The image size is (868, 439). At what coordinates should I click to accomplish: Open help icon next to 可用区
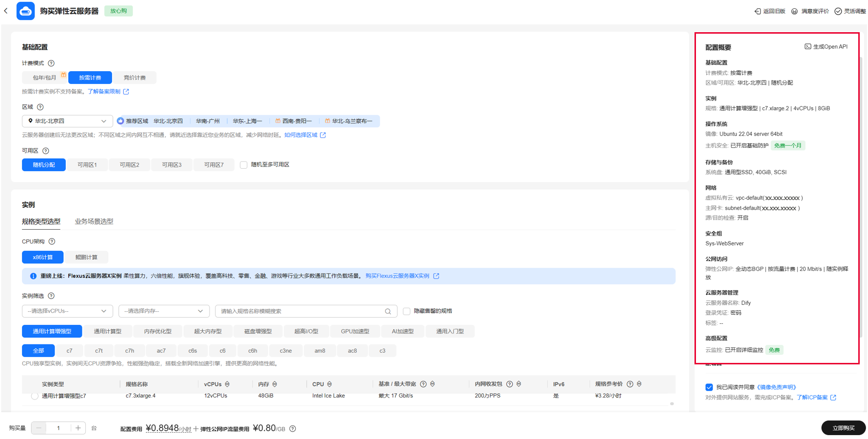tap(46, 151)
